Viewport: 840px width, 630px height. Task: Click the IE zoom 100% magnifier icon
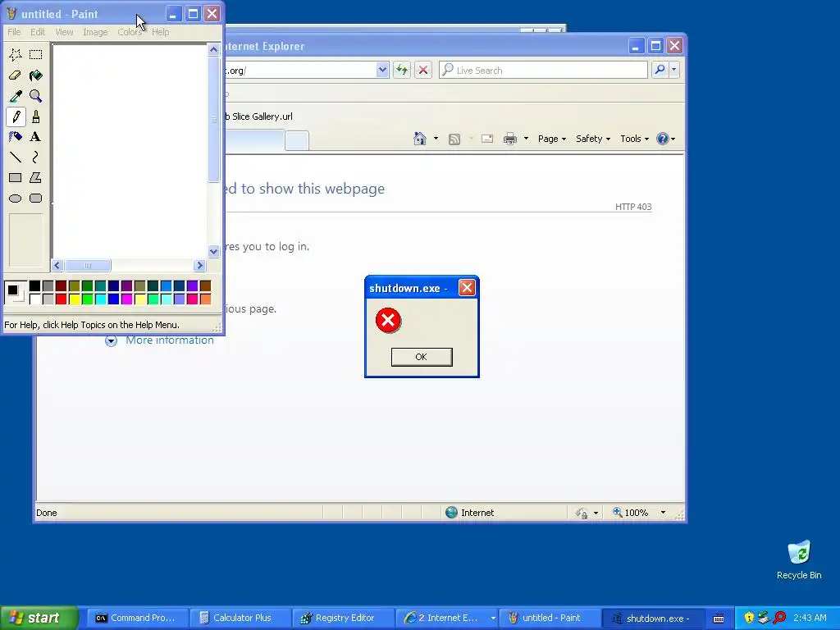pyautogui.click(x=618, y=513)
